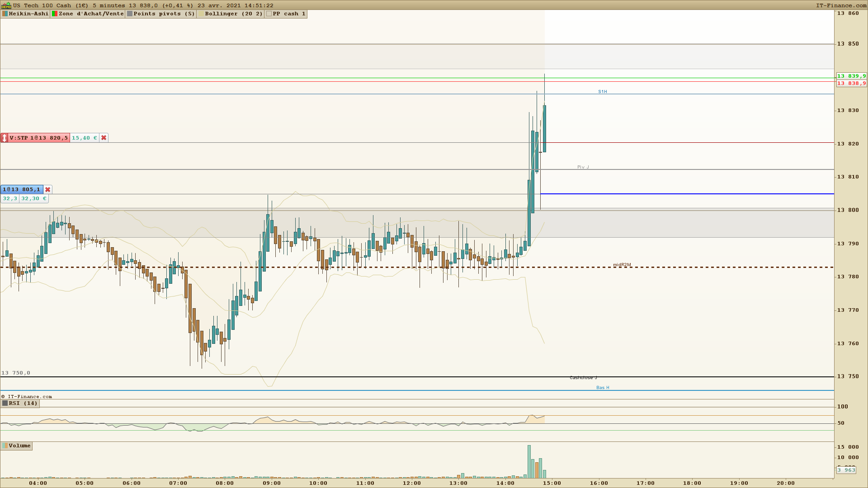Open the Heikin-Ashi indicator label
Viewport: 868px width, 488px height.
28,14
